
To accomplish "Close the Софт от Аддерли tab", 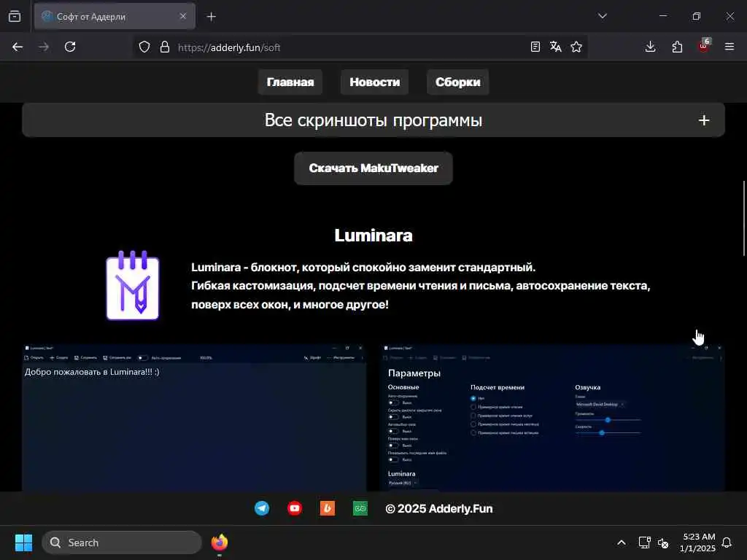I will tap(183, 16).
